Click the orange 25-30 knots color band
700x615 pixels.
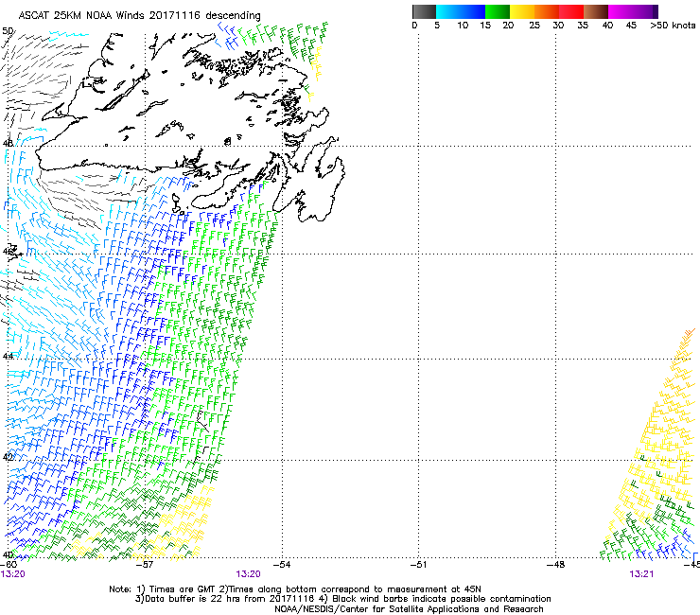(x=547, y=11)
